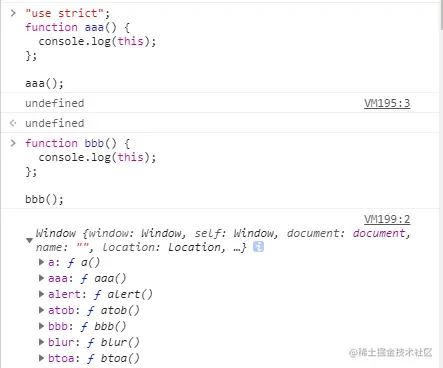
Task: Click the 'aaa();' call line
Action: click(44, 83)
